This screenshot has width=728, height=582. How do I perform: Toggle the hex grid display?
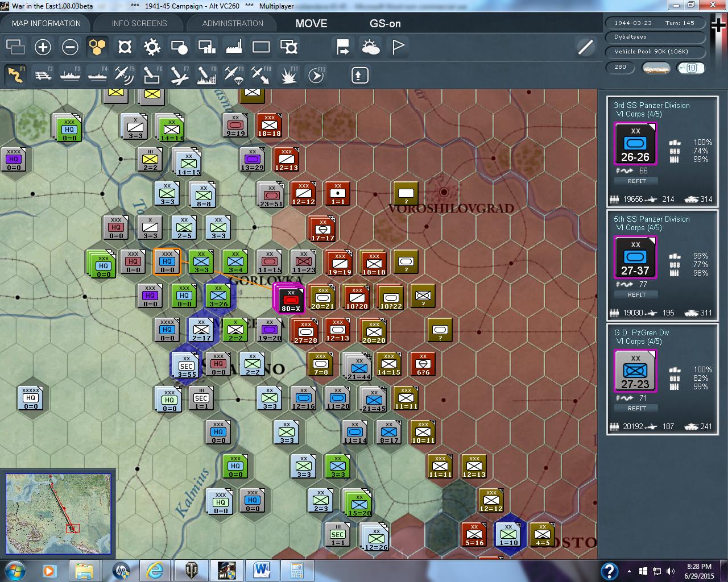coord(97,47)
